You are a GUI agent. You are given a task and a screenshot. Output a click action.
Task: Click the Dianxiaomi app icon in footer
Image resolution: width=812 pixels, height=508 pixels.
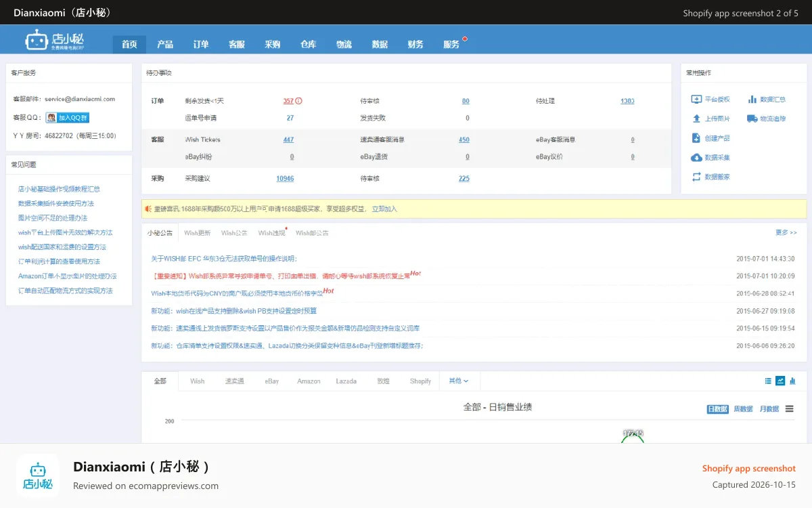(x=38, y=475)
